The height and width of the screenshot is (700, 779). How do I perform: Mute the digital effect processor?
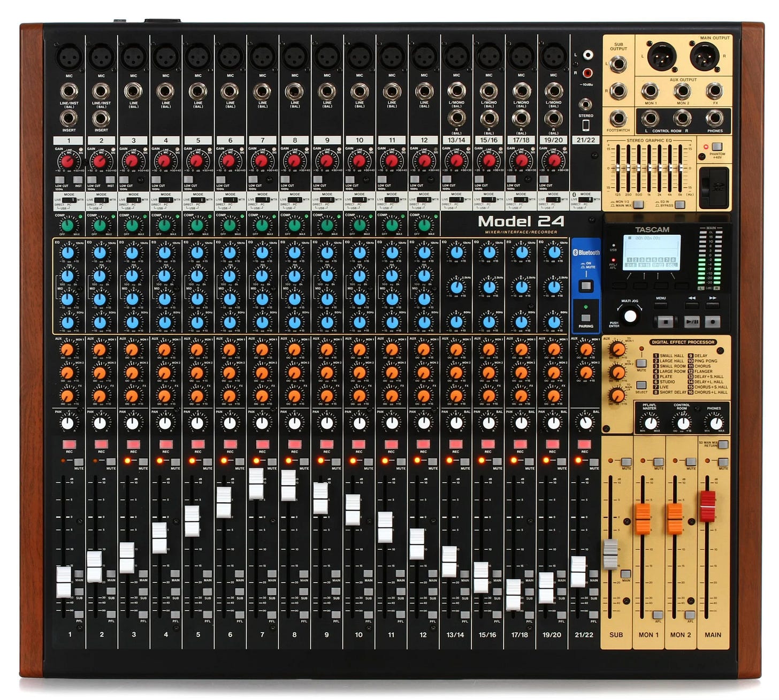tap(641, 363)
